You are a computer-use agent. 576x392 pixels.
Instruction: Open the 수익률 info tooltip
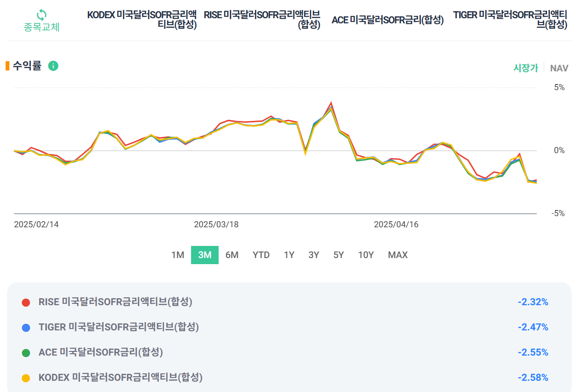point(54,66)
